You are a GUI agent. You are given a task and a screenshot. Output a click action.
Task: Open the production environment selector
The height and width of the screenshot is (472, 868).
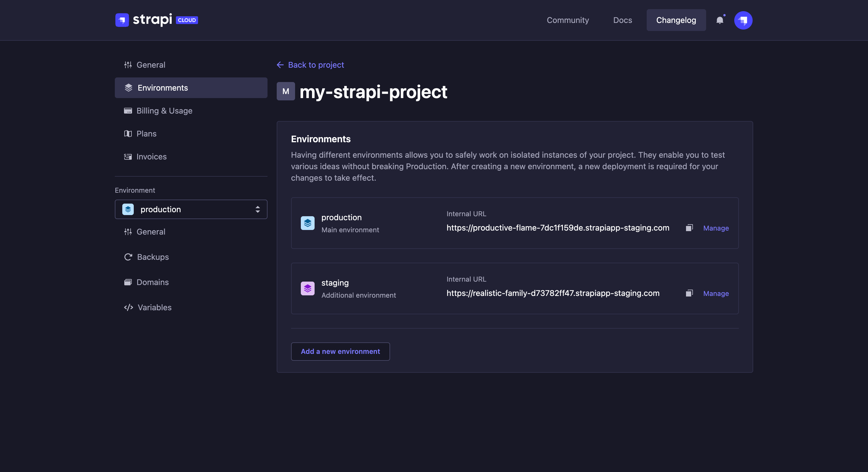click(x=191, y=209)
